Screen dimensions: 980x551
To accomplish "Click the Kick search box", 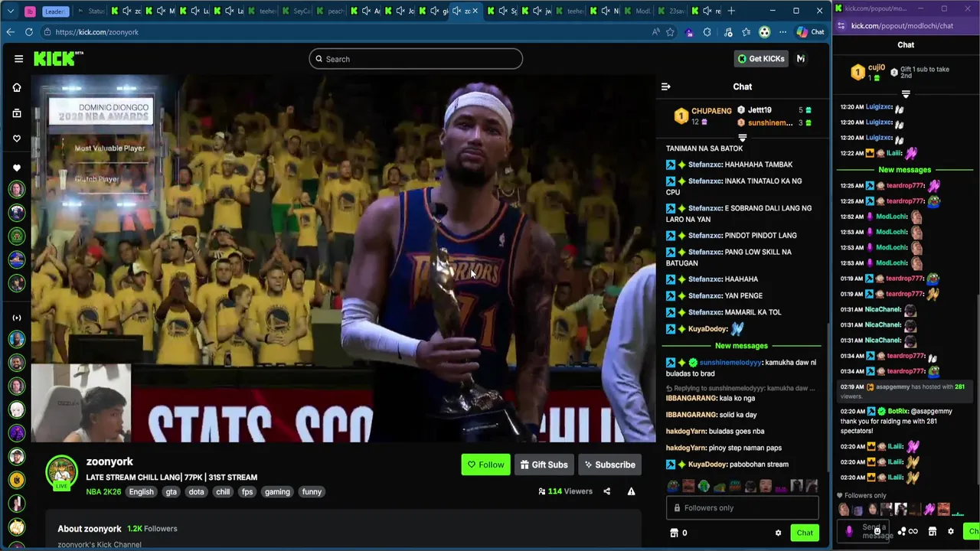I will (x=416, y=59).
